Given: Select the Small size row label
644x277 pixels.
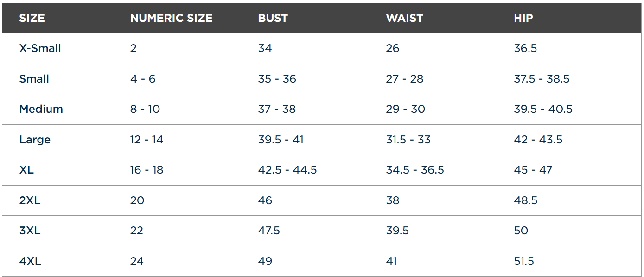Looking at the screenshot, I should pyautogui.click(x=34, y=79).
